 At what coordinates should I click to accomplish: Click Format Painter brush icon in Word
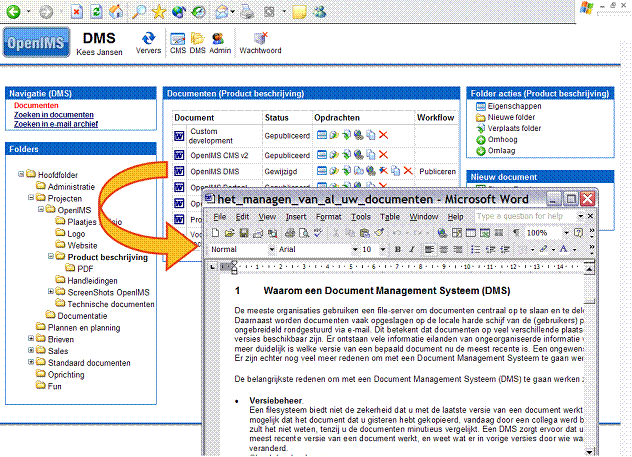tap(379, 233)
